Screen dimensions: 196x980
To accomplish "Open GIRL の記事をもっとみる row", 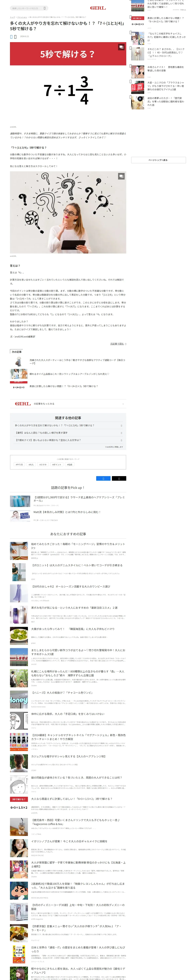I will tap(68, 404).
